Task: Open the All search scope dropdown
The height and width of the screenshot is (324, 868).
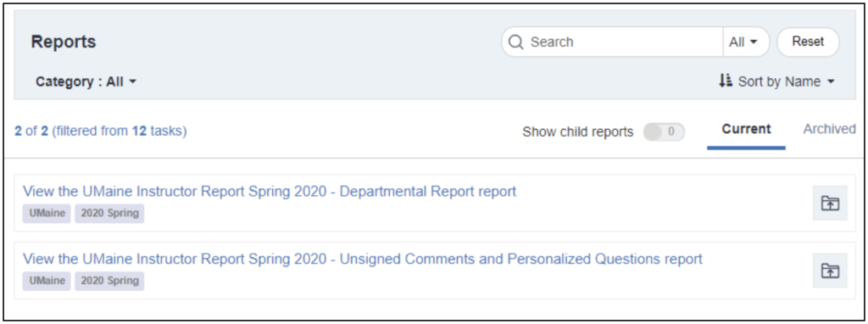Action: 743,42
